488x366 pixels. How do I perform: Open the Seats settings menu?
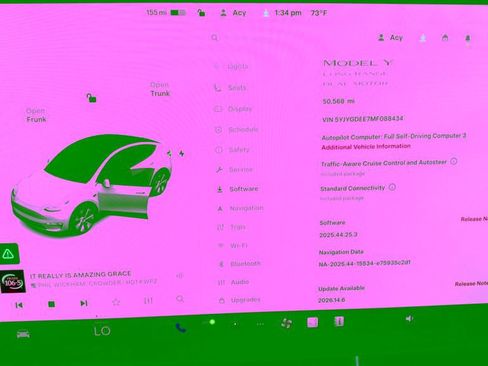point(230,88)
